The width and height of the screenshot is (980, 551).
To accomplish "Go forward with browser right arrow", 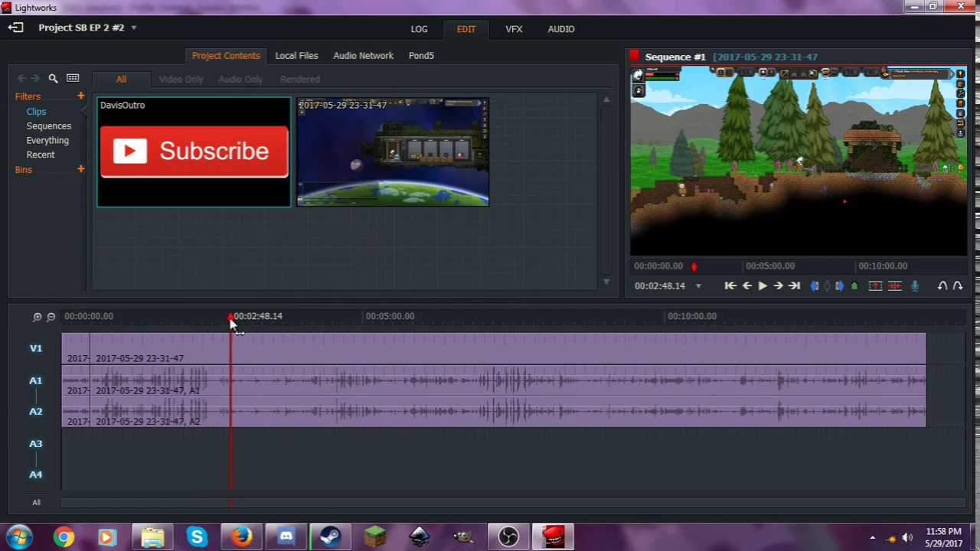I will click(35, 78).
